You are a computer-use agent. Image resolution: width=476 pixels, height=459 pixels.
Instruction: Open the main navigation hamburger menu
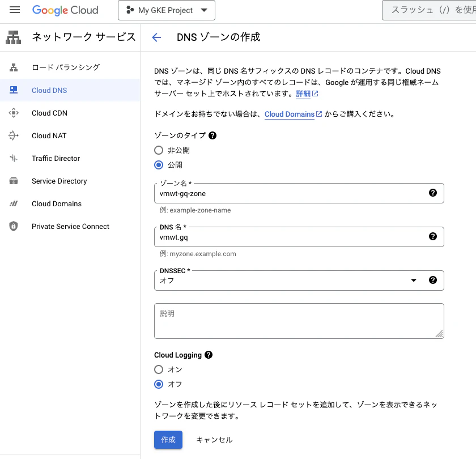[x=15, y=10]
